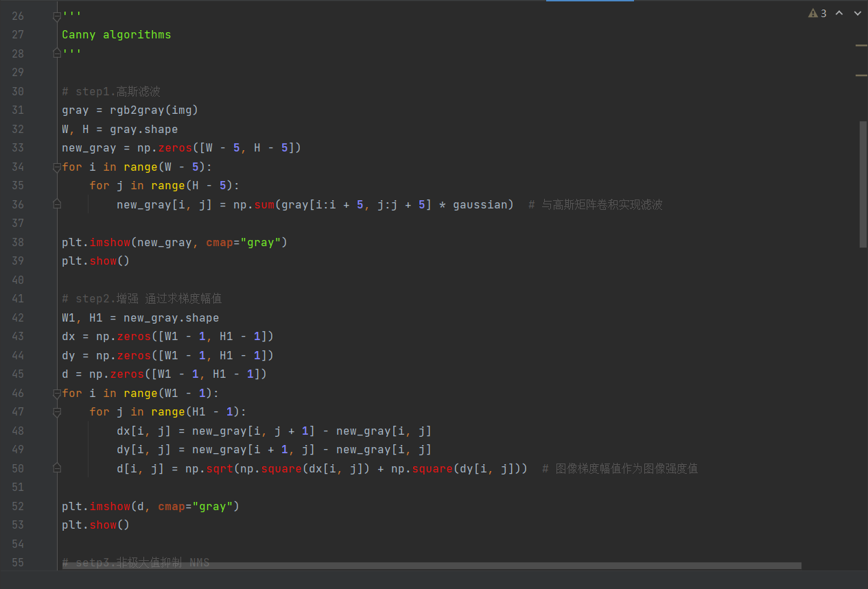Click the '# 图像梯度幅值作为图像强度值' comment

pyautogui.click(x=620, y=468)
